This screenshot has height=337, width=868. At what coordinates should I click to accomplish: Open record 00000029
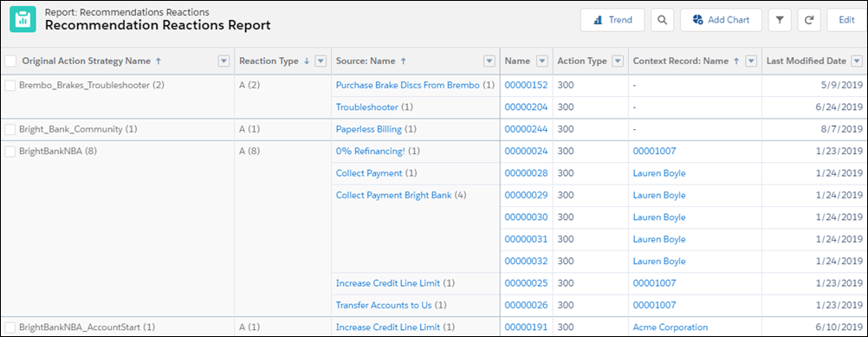tap(526, 195)
